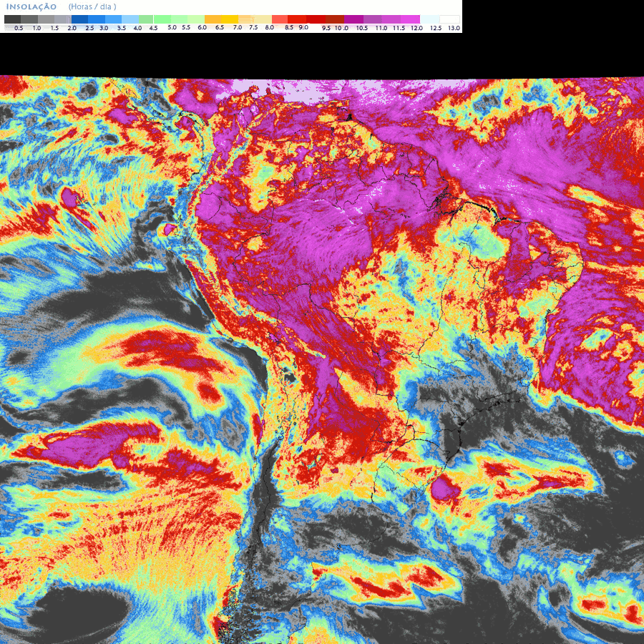Image resolution: width=644 pixels, height=644 pixels.
Task: Click the dark blue 2.5 hours swatch
Action: (x=79, y=19)
